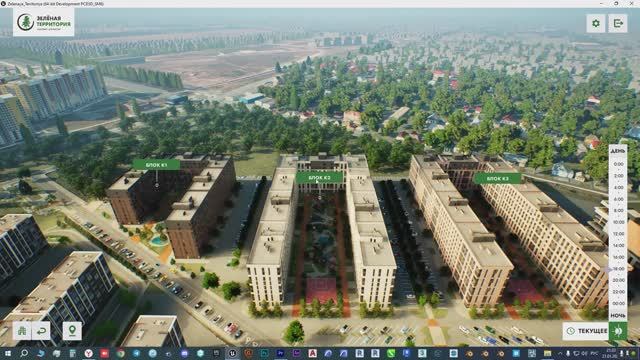Image resolution: width=640 pixels, height=360 pixels.
Task: Click the 14:00 mark on time scale
Action: click(x=618, y=246)
